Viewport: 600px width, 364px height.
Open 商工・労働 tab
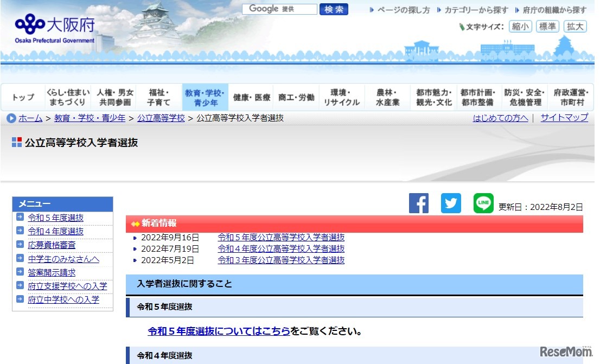coord(296,97)
